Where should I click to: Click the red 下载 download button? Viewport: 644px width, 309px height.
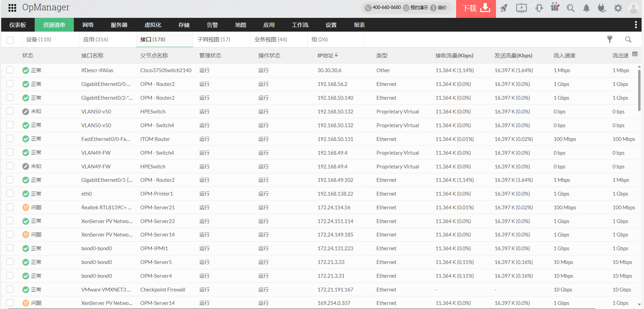[476, 8]
